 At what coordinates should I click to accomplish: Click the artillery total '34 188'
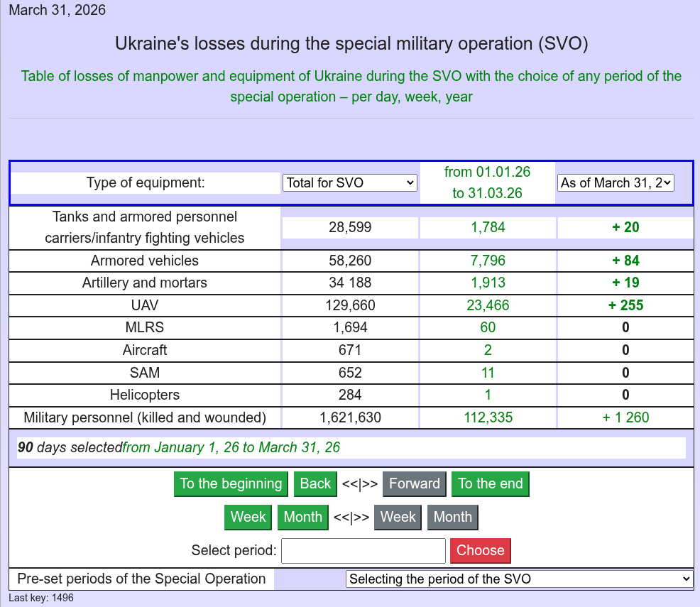[350, 283]
